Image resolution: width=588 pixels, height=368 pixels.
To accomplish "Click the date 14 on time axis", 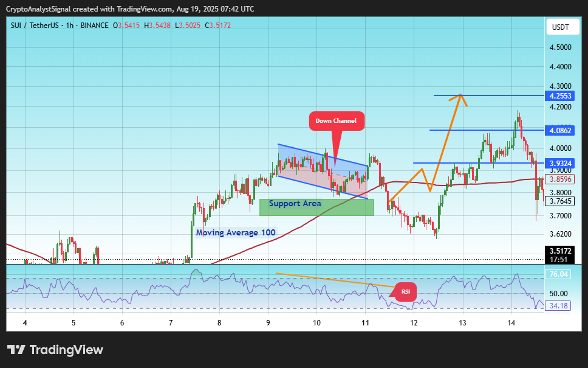I will (x=511, y=322).
